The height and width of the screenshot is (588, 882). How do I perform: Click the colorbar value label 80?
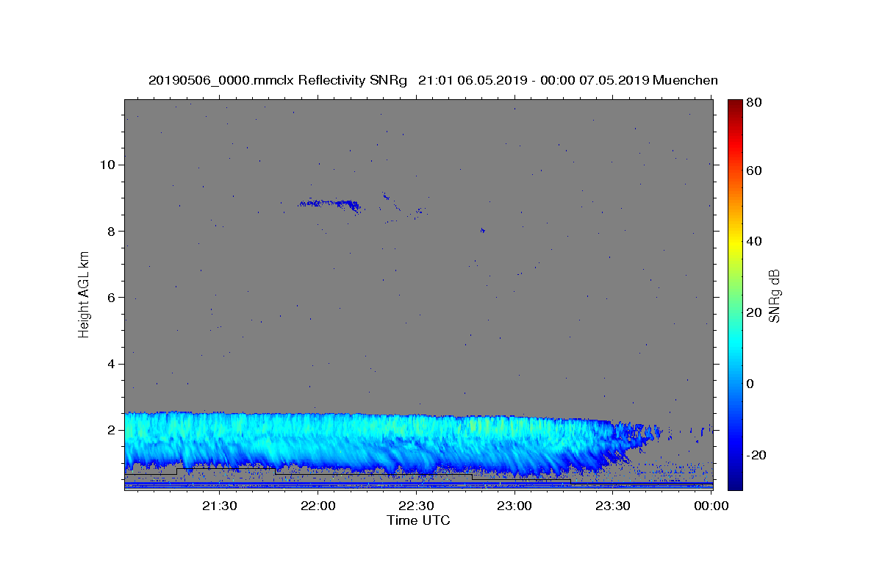[x=753, y=103]
